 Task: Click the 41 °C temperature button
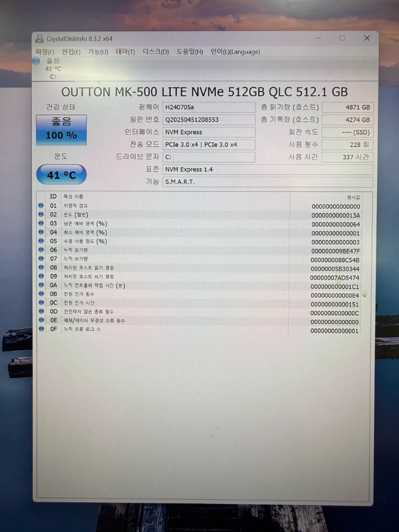click(x=62, y=175)
